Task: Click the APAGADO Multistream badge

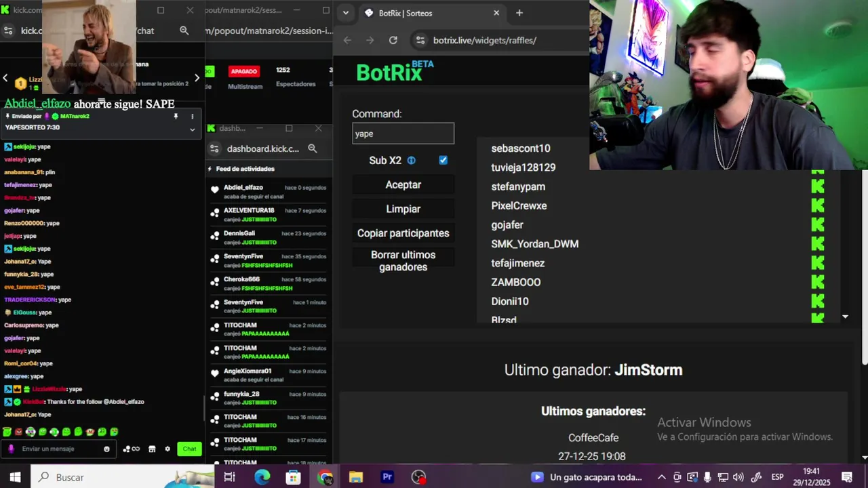Action: pyautogui.click(x=244, y=71)
